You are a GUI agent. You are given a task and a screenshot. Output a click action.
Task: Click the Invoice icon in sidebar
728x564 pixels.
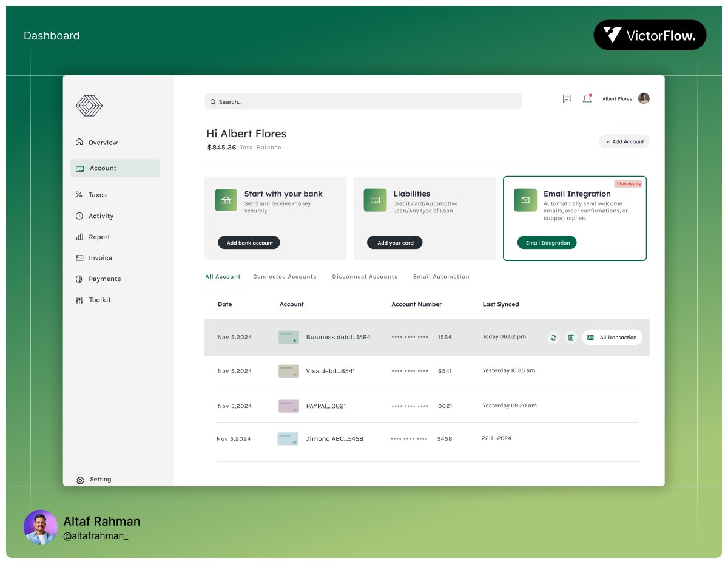tap(79, 258)
